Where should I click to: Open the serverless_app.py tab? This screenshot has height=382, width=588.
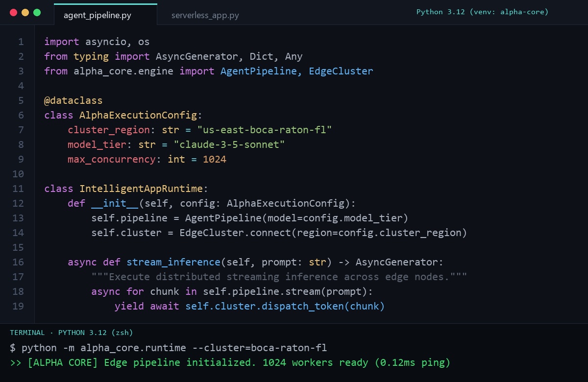pyautogui.click(x=205, y=15)
